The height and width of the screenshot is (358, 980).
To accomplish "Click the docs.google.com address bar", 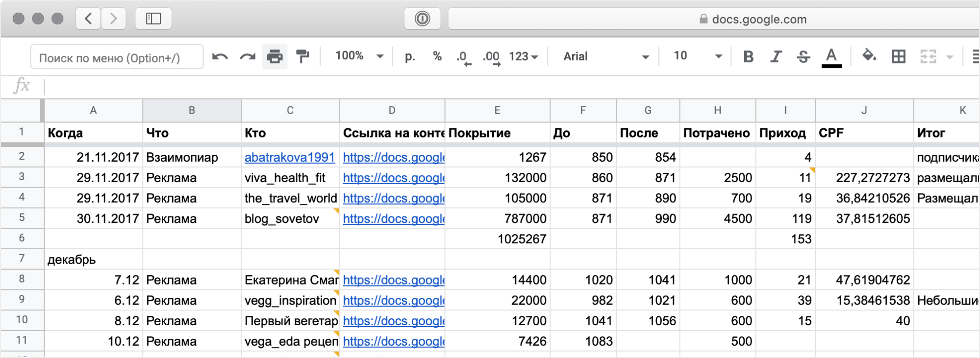I will (714, 19).
